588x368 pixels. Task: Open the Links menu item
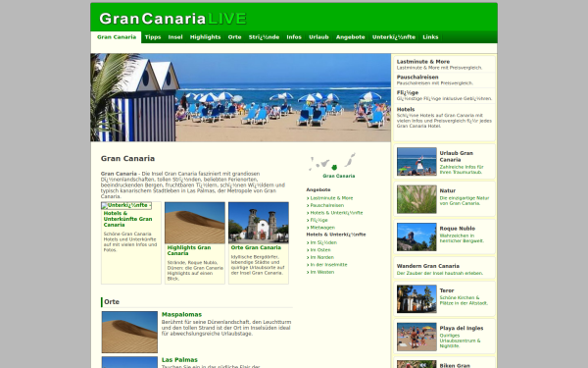pos(430,37)
